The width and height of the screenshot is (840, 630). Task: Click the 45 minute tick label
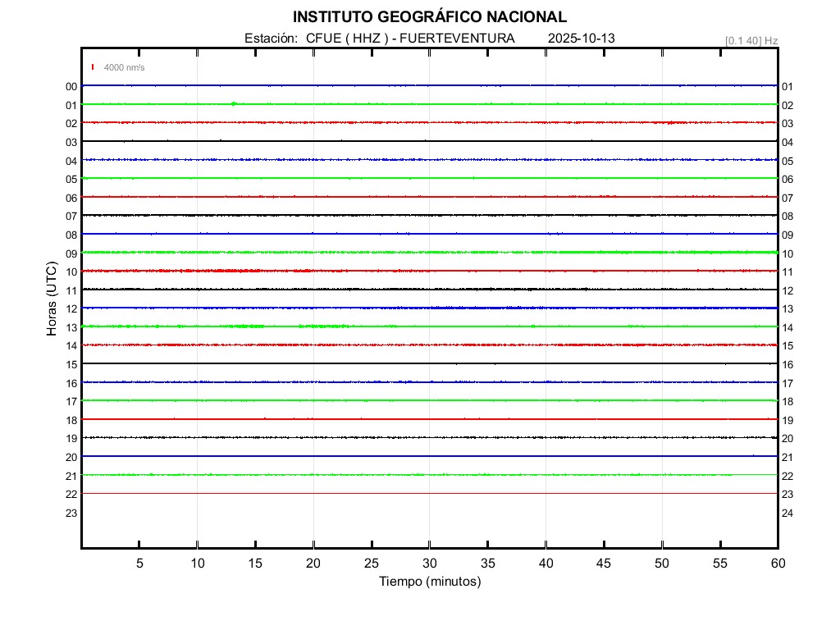coord(604,564)
